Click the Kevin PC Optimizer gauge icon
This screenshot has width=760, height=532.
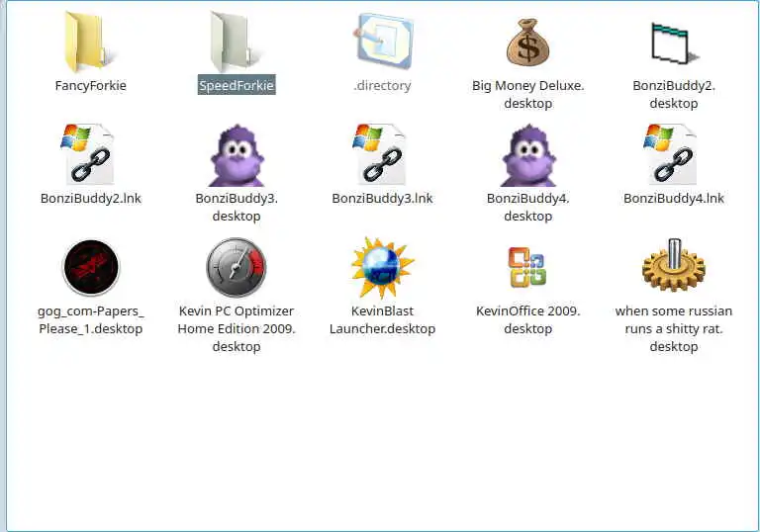pyautogui.click(x=237, y=267)
